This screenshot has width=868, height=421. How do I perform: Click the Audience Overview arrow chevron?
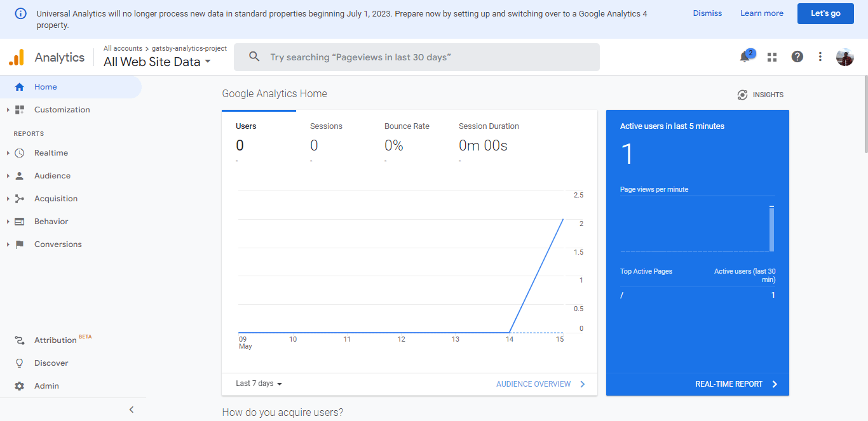(x=583, y=384)
